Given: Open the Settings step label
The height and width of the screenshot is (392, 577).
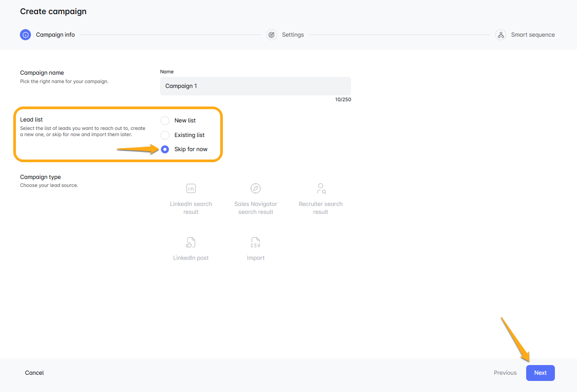Looking at the screenshot, I should coord(293,35).
